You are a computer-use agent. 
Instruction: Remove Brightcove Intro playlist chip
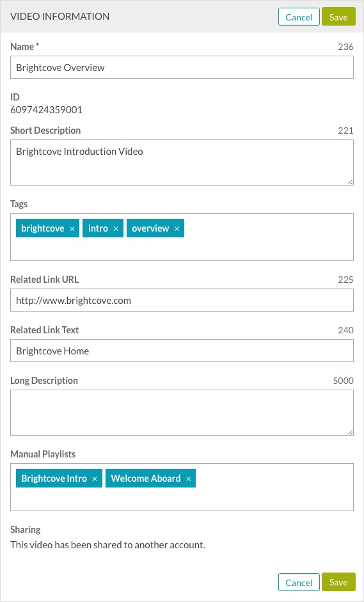point(95,479)
